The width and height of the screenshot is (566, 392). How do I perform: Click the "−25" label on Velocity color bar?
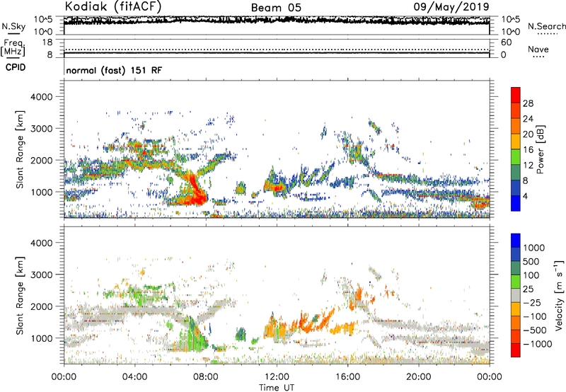pyautogui.click(x=532, y=302)
